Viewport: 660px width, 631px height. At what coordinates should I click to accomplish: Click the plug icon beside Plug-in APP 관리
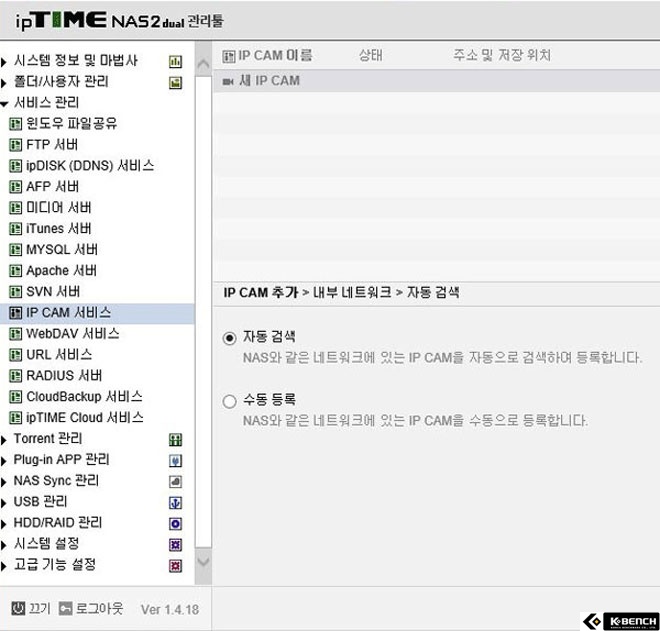click(176, 461)
